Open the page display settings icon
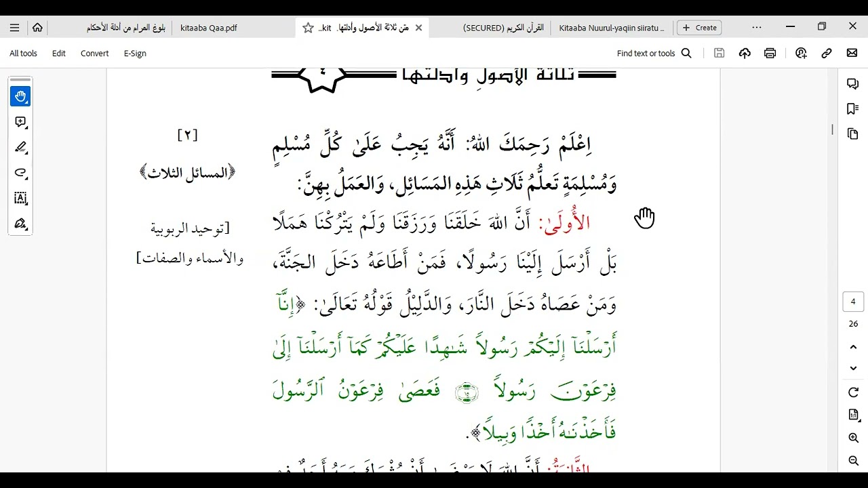This screenshot has height=488, width=868. tap(853, 415)
